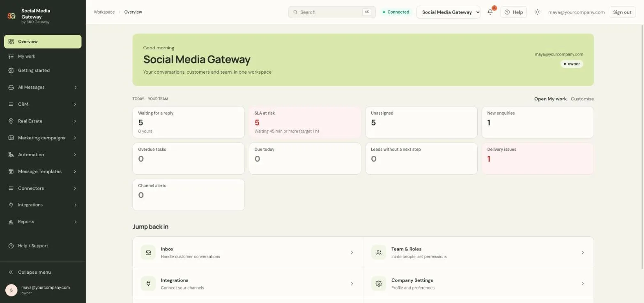644x303 pixels.
Task: Expand the Marketing campaigns chevron
Action: (x=75, y=138)
